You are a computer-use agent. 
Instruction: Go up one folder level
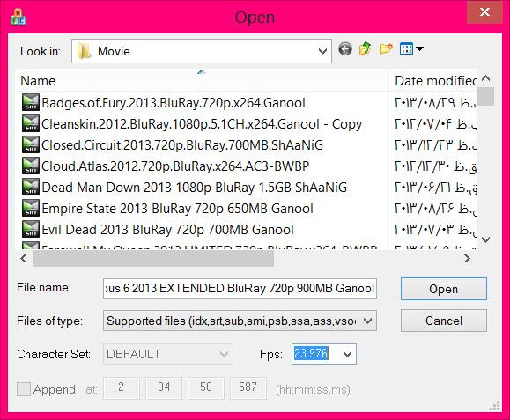tap(366, 48)
